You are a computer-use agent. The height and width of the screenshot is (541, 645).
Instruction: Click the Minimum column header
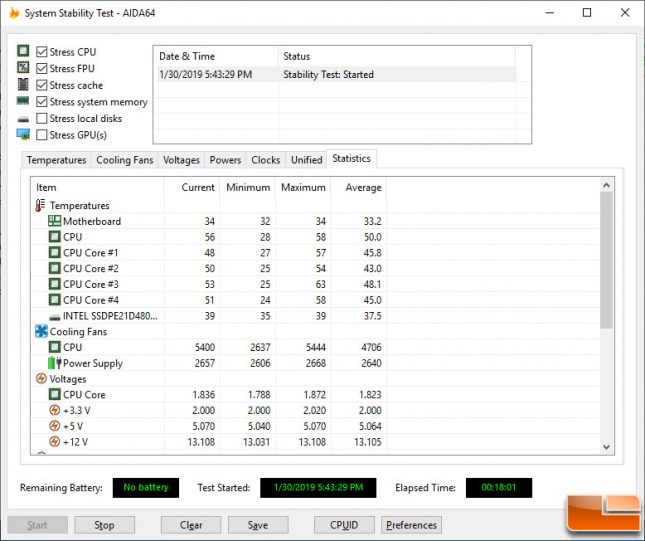[247, 188]
